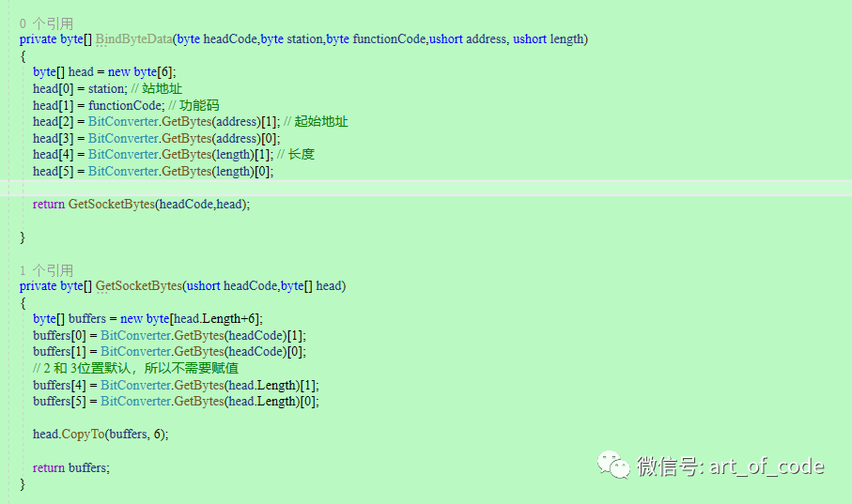This screenshot has height=504, width=852.
Task: Select GetSocketBytes in its method declaration
Action: [138, 285]
